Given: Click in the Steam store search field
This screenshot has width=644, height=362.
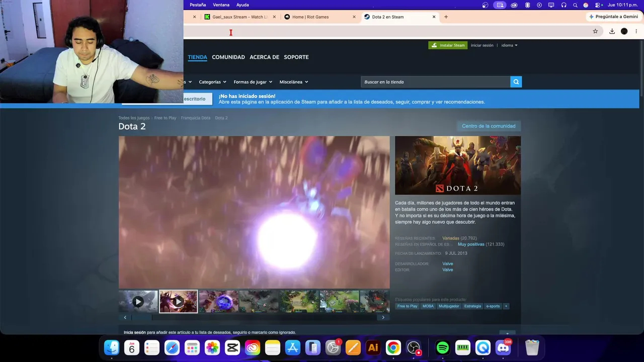Looking at the screenshot, I should tap(436, 82).
